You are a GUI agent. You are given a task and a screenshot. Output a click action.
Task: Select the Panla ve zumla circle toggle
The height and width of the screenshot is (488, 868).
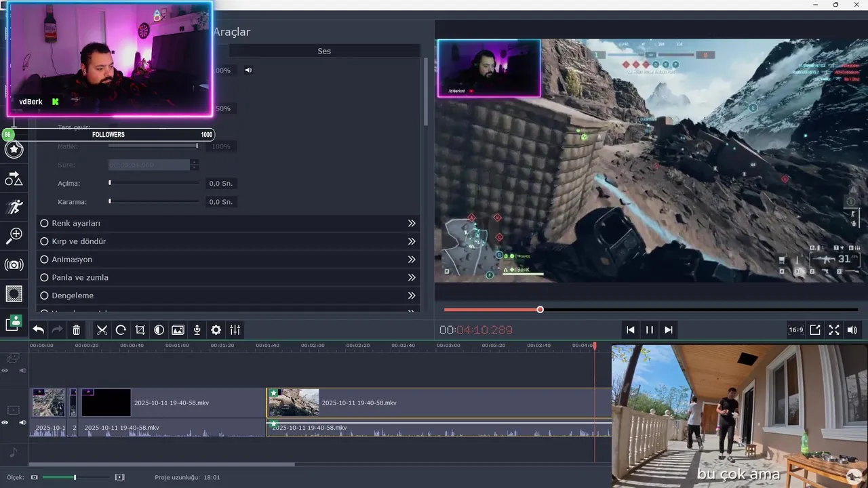point(44,277)
